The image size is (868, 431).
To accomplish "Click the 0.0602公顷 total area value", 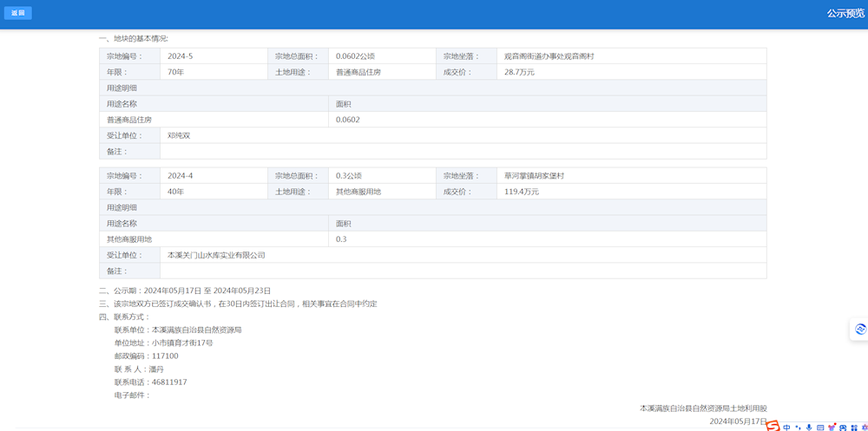I will [x=356, y=56].
